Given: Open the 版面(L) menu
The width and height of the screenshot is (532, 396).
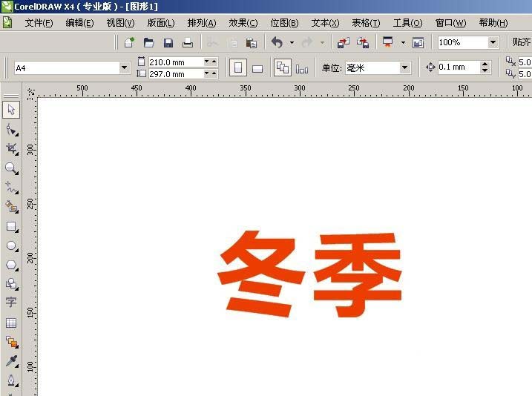Looking at the screenshot, I should pos(161,23).
